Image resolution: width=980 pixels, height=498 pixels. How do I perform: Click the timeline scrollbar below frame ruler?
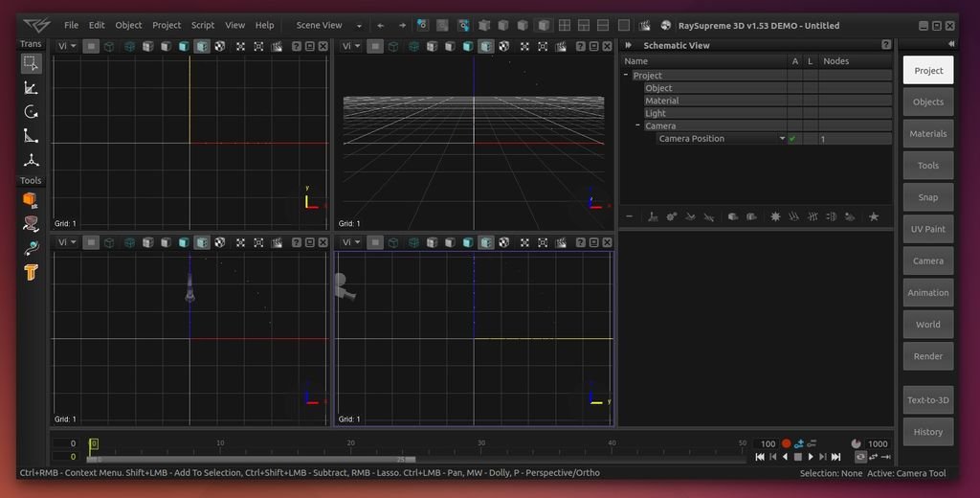[251, 459]
